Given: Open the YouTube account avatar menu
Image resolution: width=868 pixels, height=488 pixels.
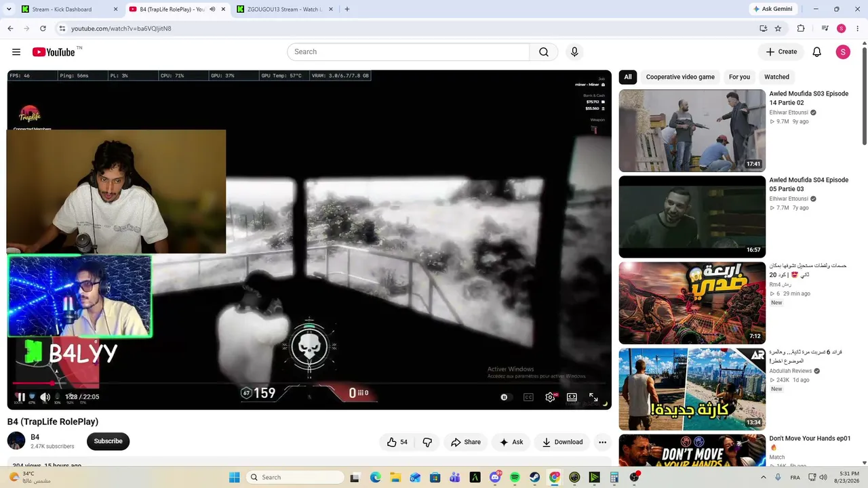Looking at the screenshot, I should (x=843, y=52).
